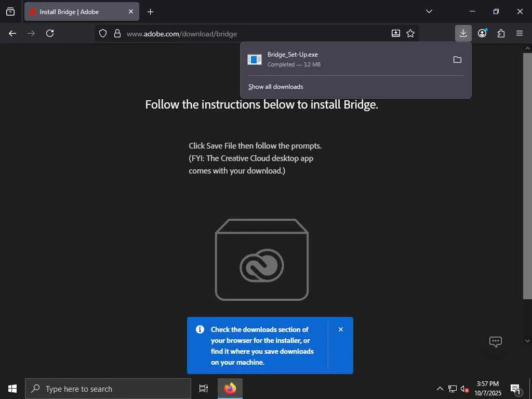Dismiss the blue downloads info banner

341,329
